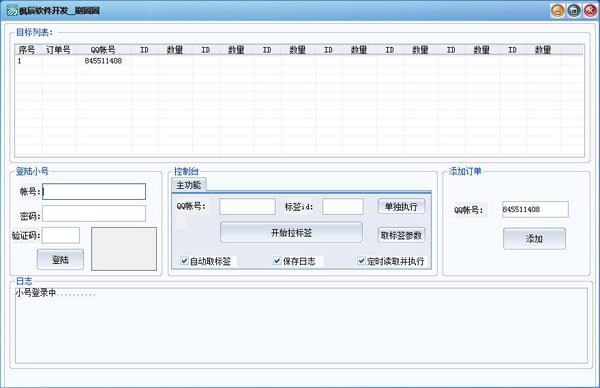Close the window with the red button
Viewport: 600px width, 388px height.
click(x=590, y=11)
